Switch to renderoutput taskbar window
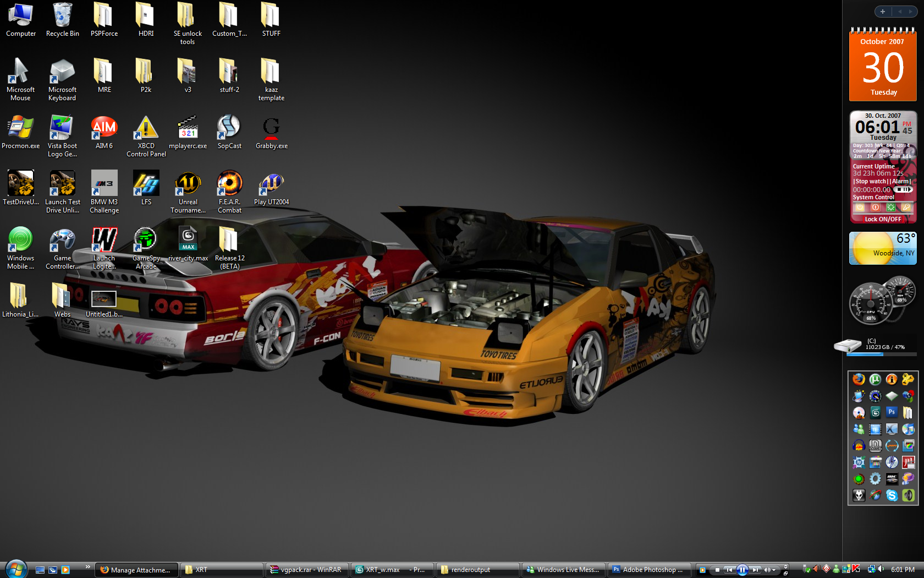Image resolution: width=924 pixels, height=578 pixels. 477,570
